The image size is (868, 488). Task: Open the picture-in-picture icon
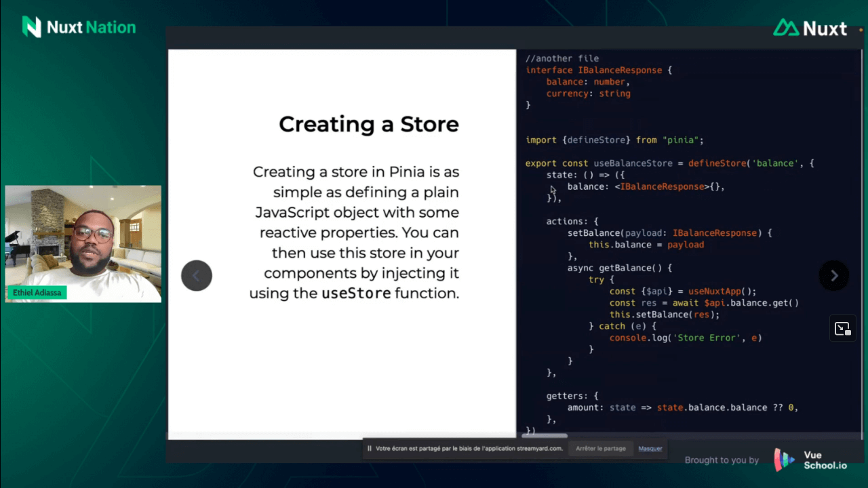pyautogui.click(x=842, y=329)
